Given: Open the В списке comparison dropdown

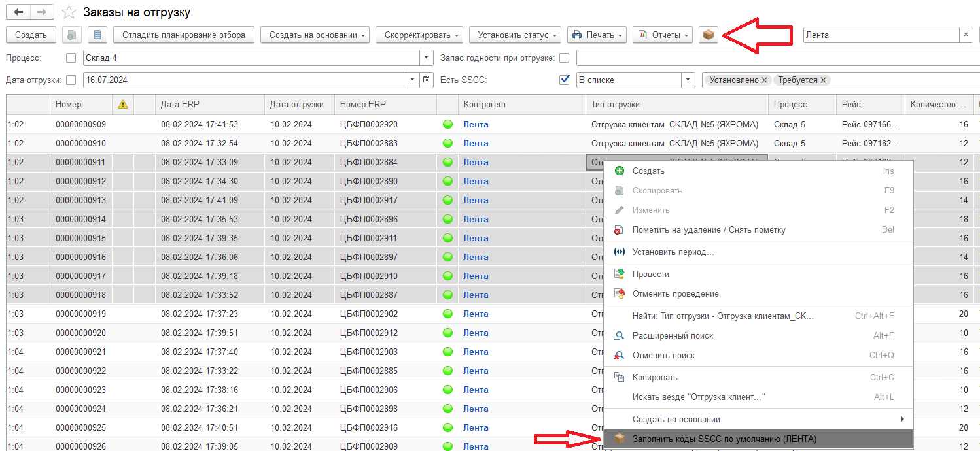Looking at the screenshot, I should [688, 80].
